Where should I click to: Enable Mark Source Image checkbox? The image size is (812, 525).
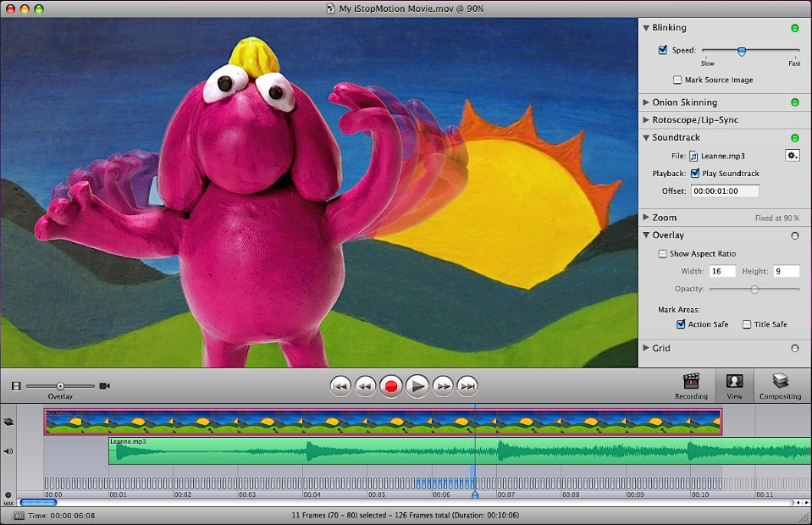coord(677,80)
